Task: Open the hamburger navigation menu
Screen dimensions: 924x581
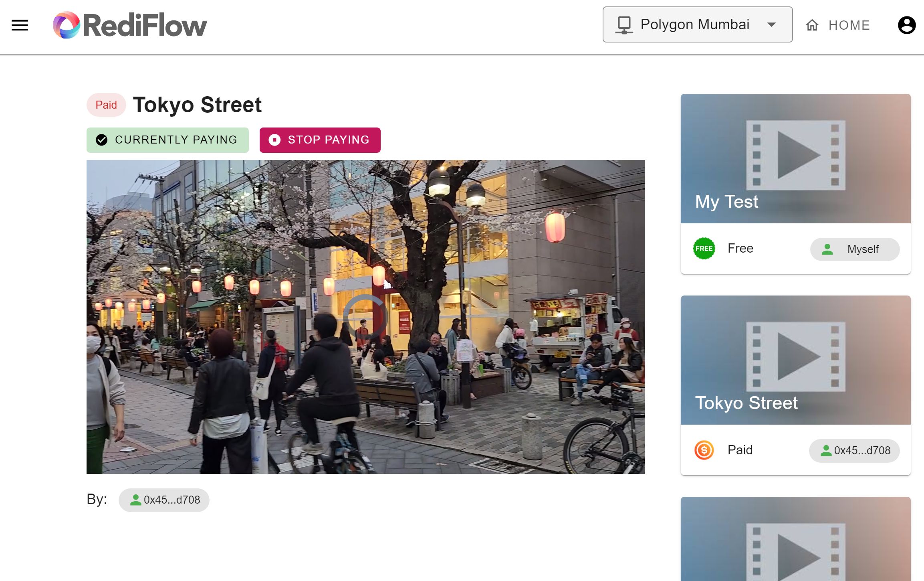Action: click(20, 25)
